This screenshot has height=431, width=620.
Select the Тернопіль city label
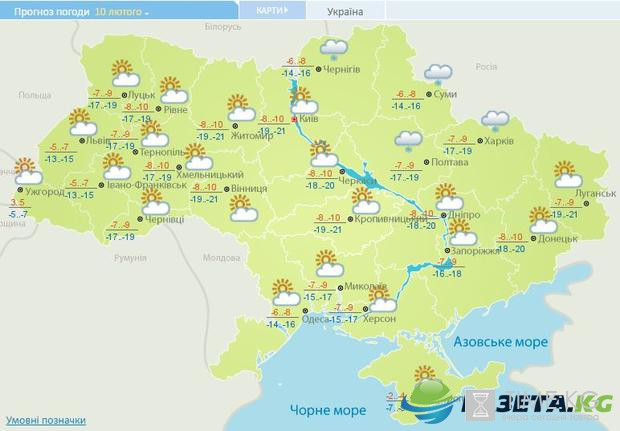click(x=162, y=152)
